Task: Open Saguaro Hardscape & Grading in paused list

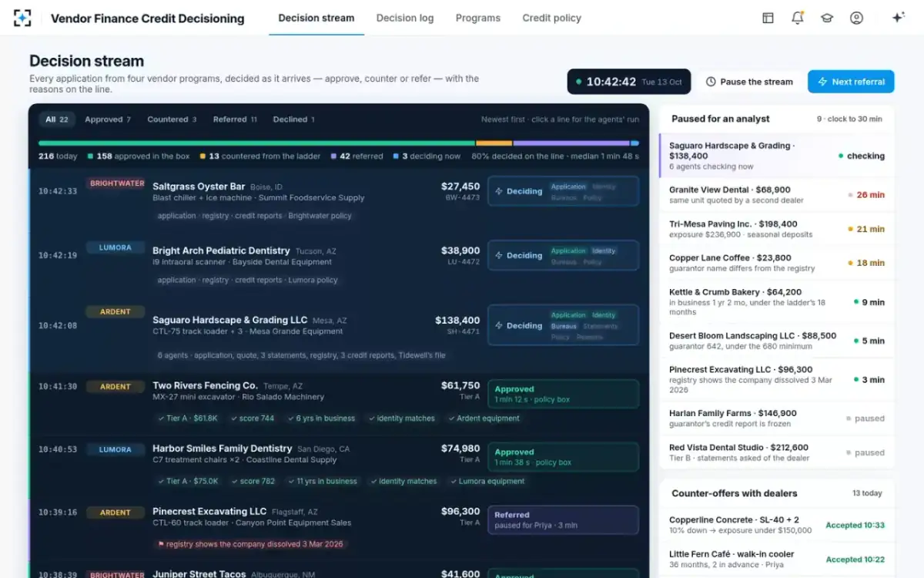Action: click(x=777, y=156)
